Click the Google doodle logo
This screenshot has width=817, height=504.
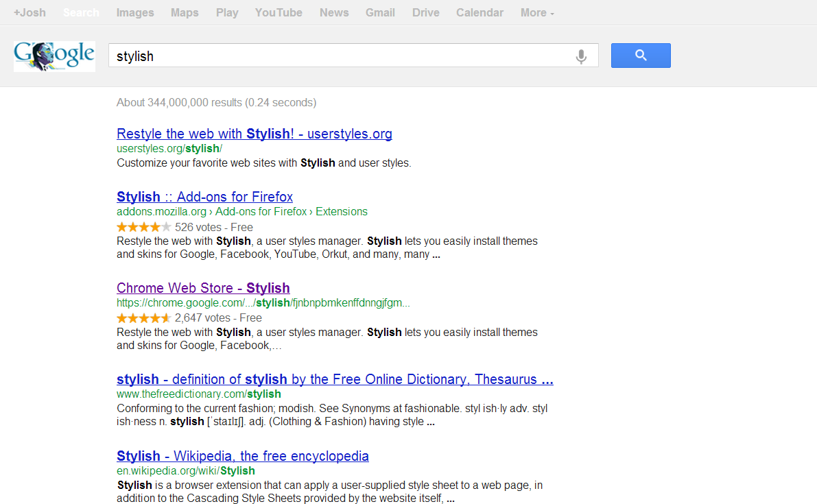click(x=54, y=56)
